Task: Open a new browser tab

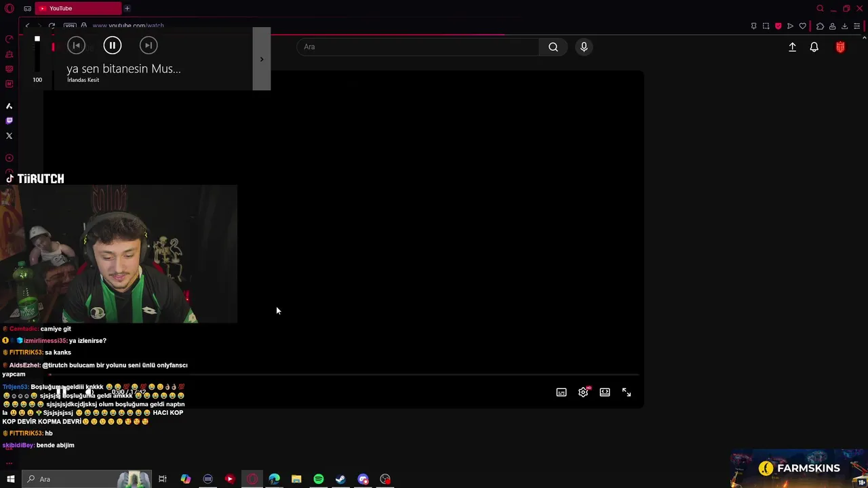Action: pos(127,8)
